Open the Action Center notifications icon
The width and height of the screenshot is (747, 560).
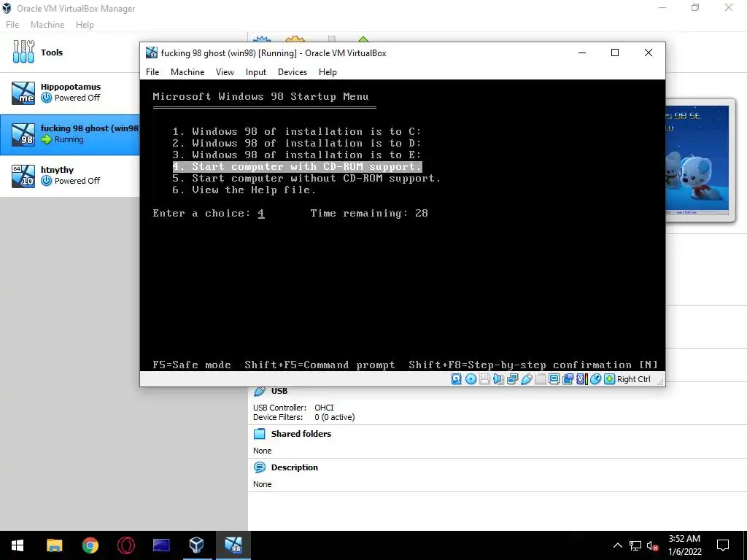coord(723,545)
